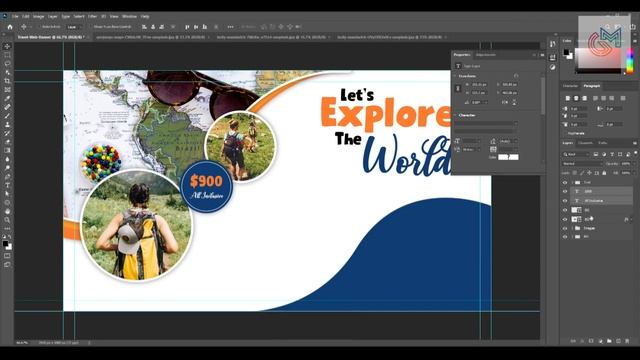Toggle the Hyphenate checkbox
The image size is (640, 360).
pos(565,133)
